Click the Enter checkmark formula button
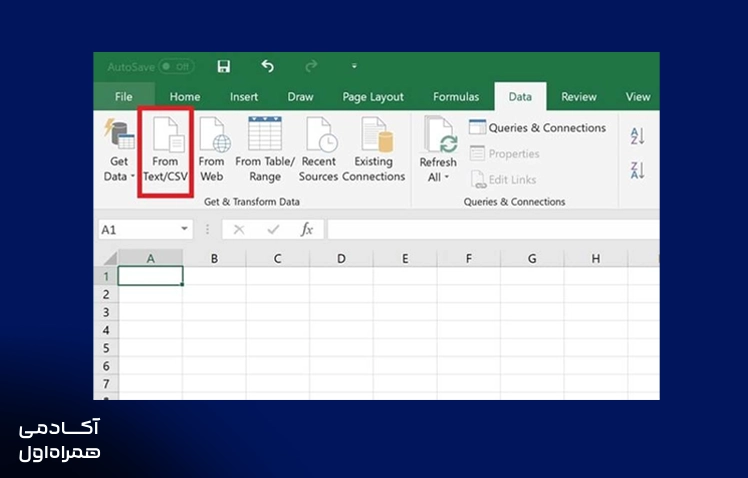This screenshot has width=748, height=478. coord(273,230)
